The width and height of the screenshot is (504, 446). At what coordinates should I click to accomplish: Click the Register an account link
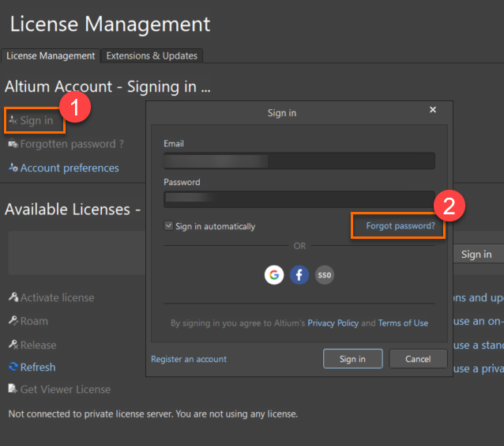pos(189,359)
